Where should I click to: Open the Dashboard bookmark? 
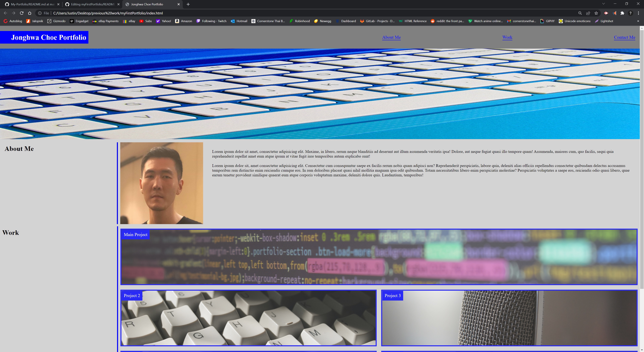345,21
